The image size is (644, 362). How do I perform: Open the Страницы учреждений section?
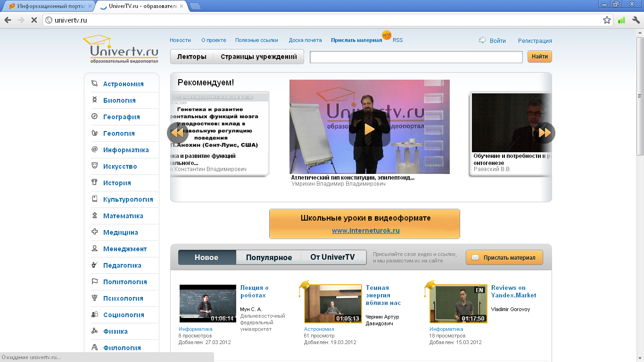(259, 57)
